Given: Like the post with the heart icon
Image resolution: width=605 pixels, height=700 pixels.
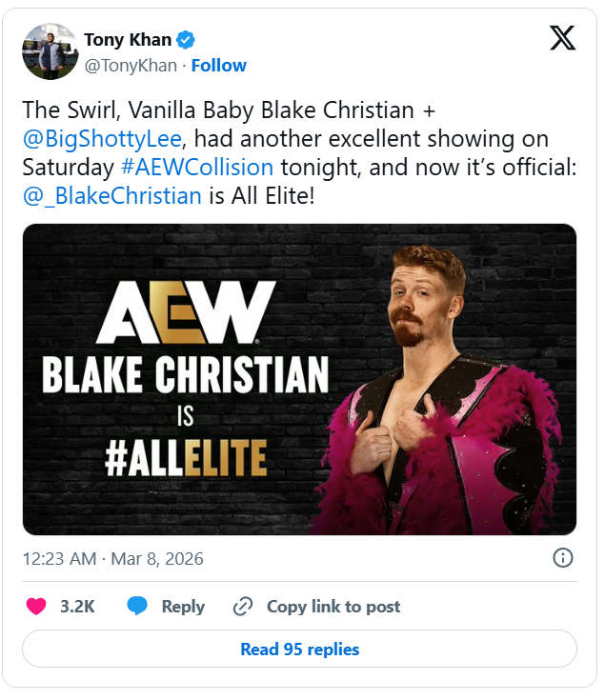Looking at the screenshot, I should [x=36, y=607].
